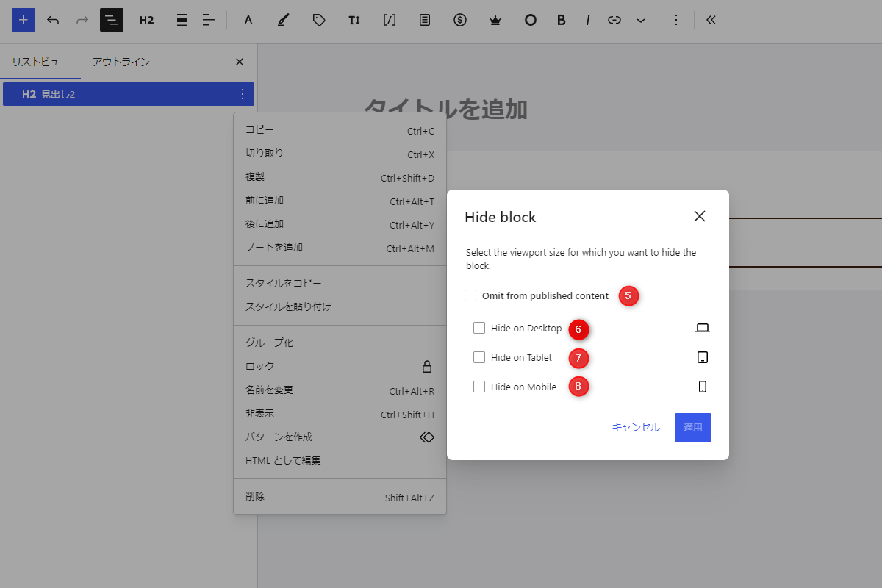The image size is (882, 588).
Task: Enable Hide on Tablet checkbox
Action: click(x=479, y=357)
